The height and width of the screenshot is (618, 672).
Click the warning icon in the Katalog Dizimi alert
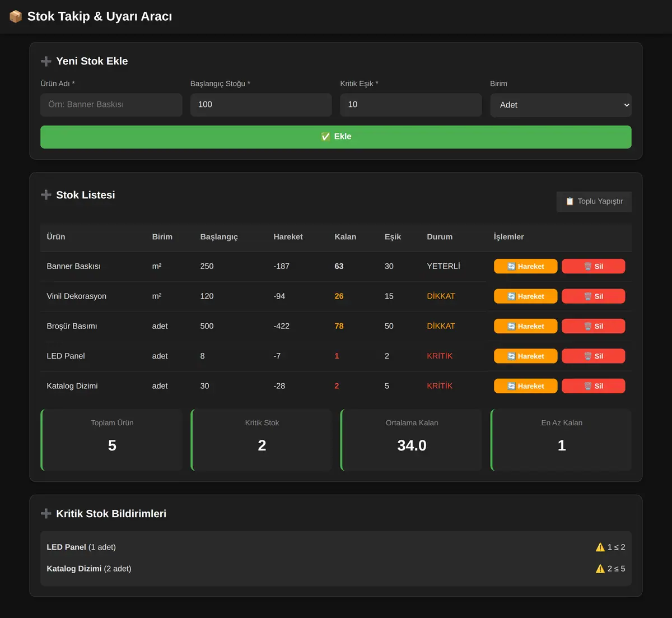pyautogui.click(x=600, y=569)
